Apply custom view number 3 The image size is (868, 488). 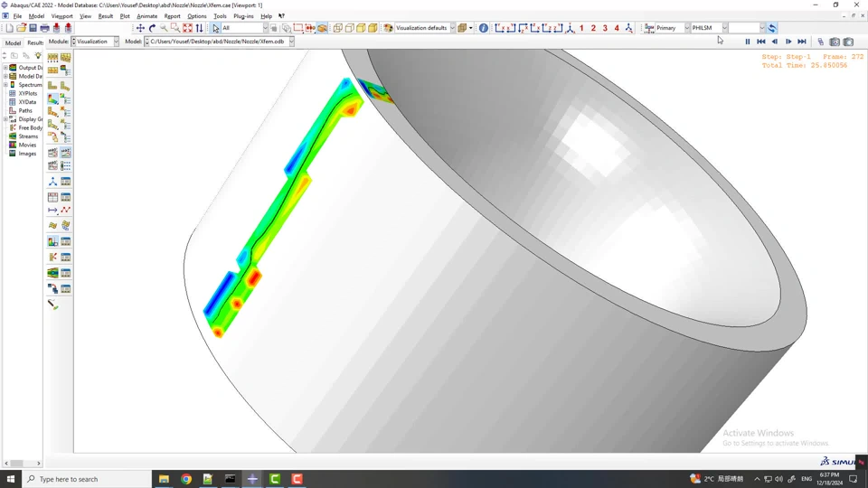[605, 28]
